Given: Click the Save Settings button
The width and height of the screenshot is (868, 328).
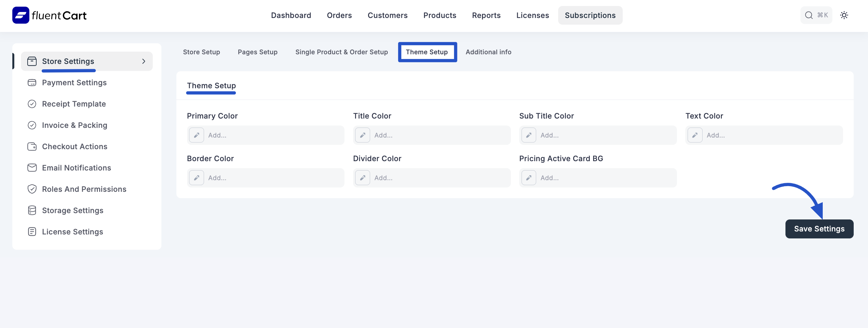Looking at the screenshot, I should click(819, 228).
